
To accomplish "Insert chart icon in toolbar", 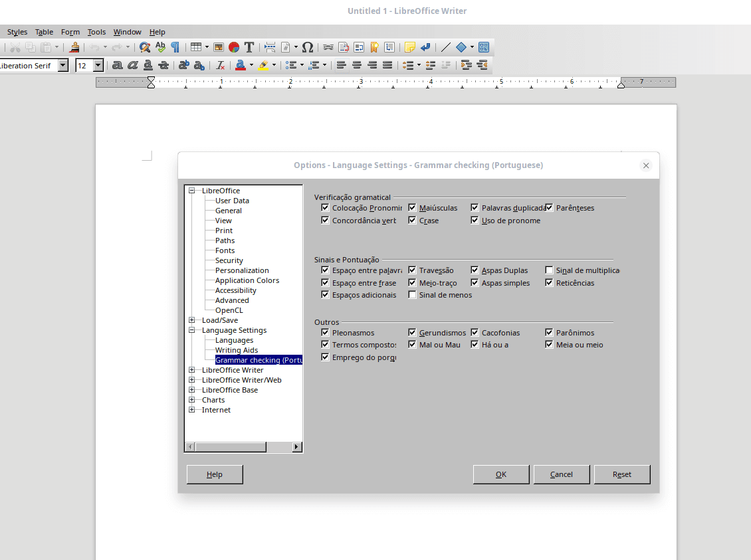I will [x=234, y=47].
